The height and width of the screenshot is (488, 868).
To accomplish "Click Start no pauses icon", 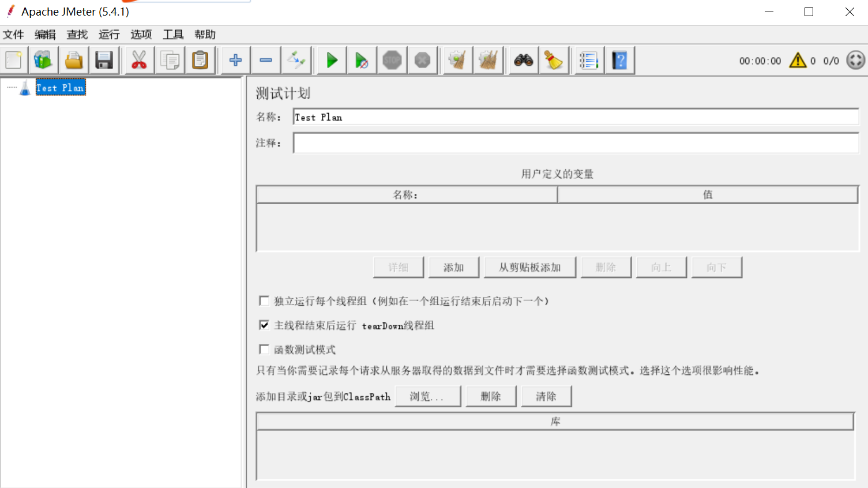I will 362,60.
